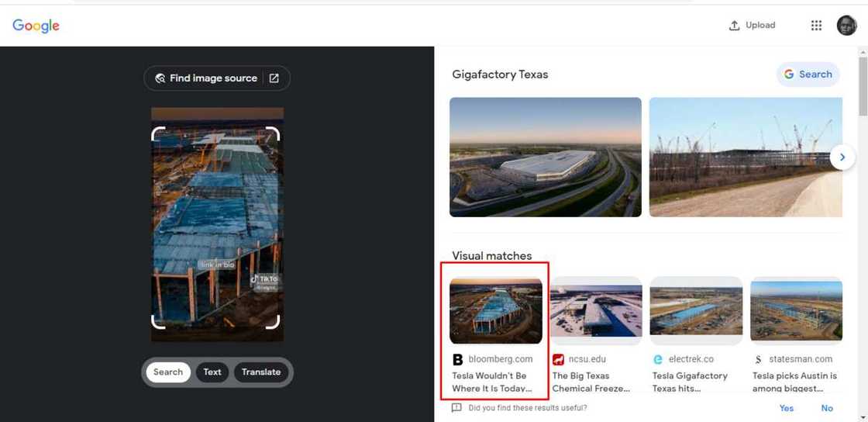Open the statesman.com Tesla thumbnail
Viewport: 868px width, 422px height.
(x=796, y=311)
